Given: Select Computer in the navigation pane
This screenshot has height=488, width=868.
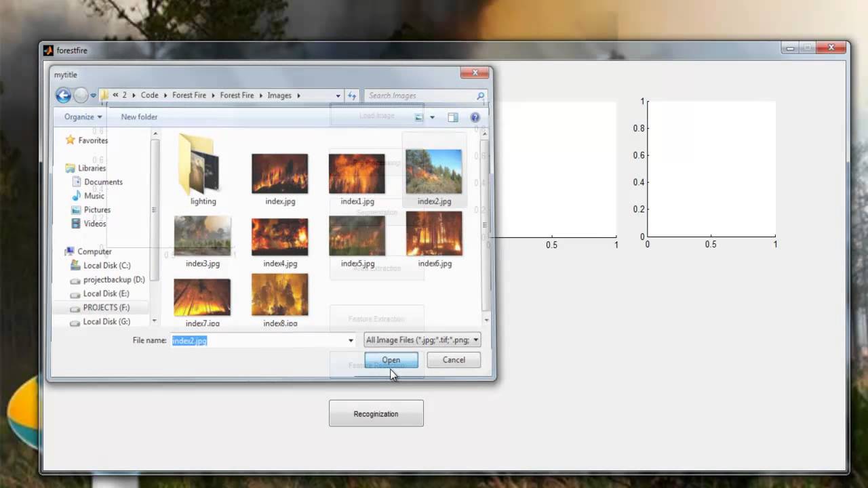Looking at the screenshot, I should tap(94, 251).
